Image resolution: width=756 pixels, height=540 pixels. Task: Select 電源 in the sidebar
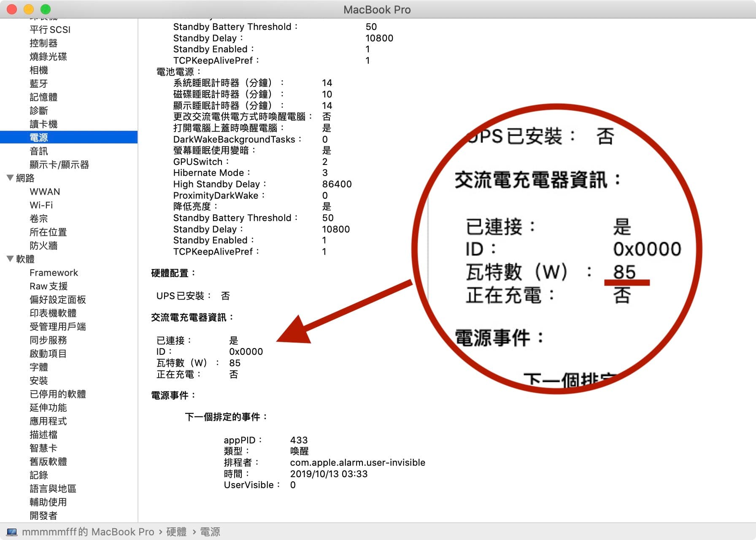[39, 138]
